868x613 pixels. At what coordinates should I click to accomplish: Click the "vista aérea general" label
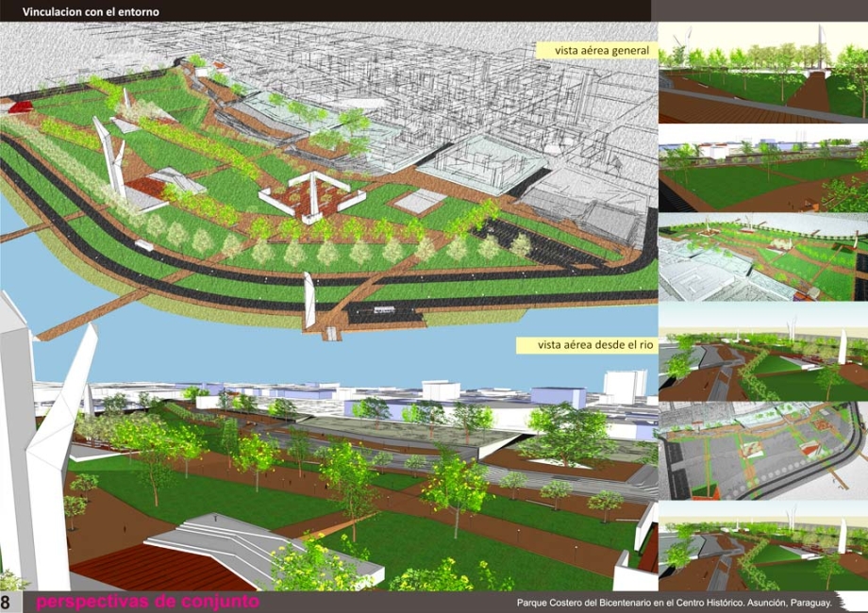(x=594, y=50)
